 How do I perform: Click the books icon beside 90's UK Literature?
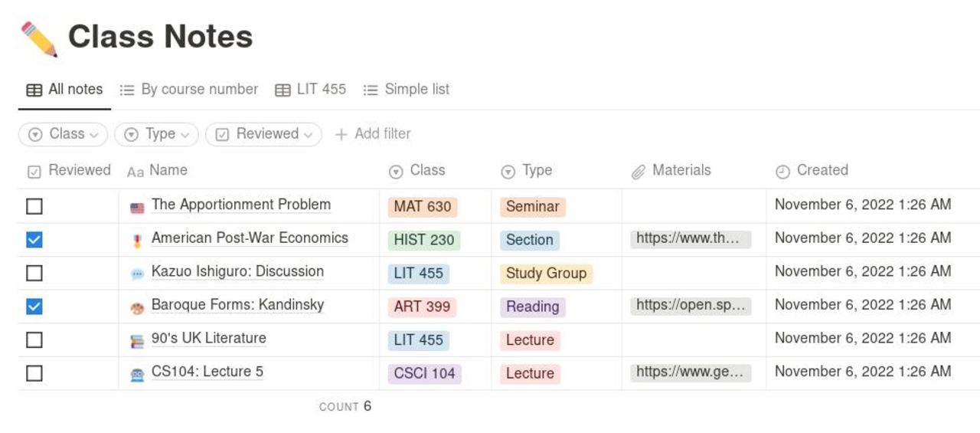point(137,341)
